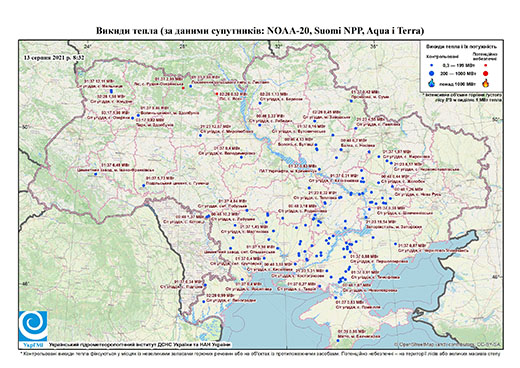Select the blue marker at Ivano-Frankivsk cement plant
Image resolution: width=520 pixels, height=368 pixels.
click(x=95, y=174)
